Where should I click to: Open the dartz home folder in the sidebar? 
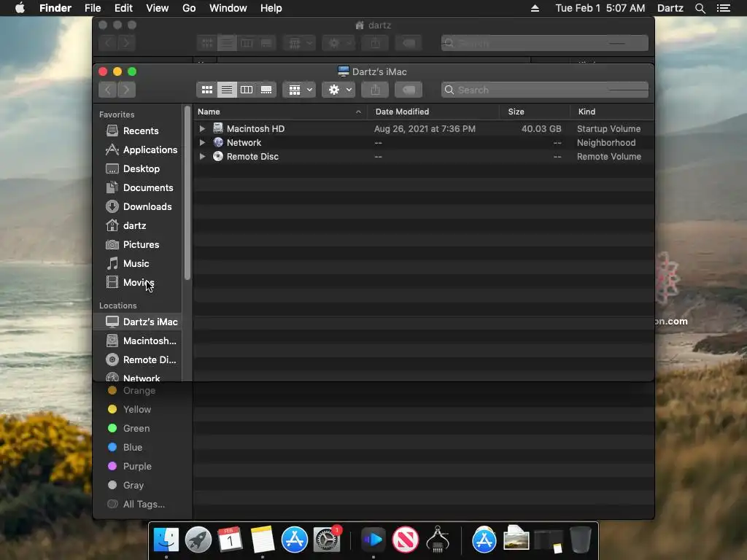[x=138, y=226]
